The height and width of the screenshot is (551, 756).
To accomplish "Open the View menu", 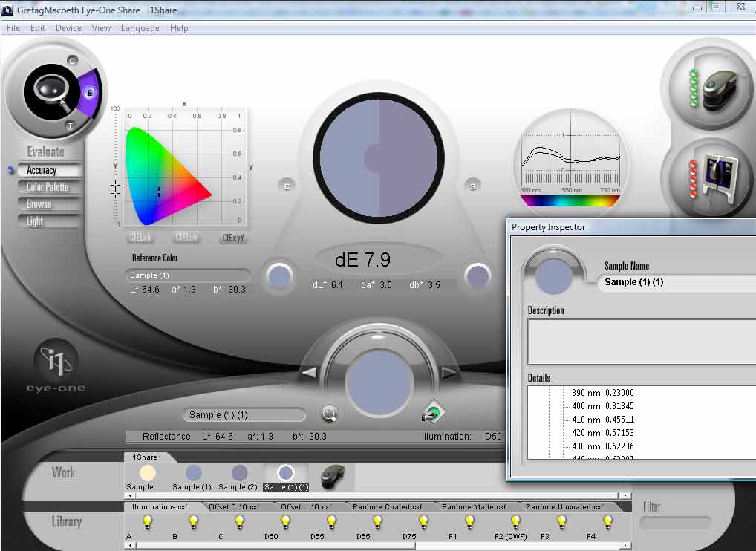I will point(101,28).
